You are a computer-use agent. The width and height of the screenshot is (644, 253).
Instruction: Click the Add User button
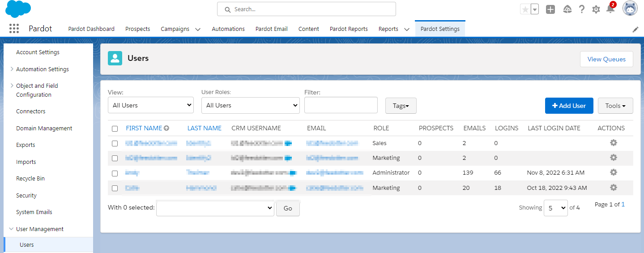click(x=569, y=106)
